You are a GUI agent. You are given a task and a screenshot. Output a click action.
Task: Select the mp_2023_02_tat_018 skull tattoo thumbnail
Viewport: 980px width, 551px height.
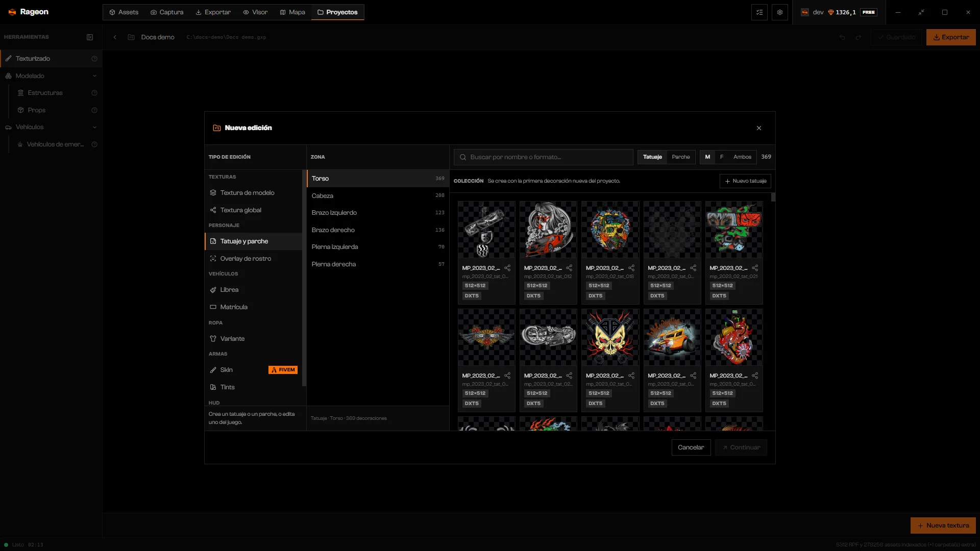[x=610, y=230]
